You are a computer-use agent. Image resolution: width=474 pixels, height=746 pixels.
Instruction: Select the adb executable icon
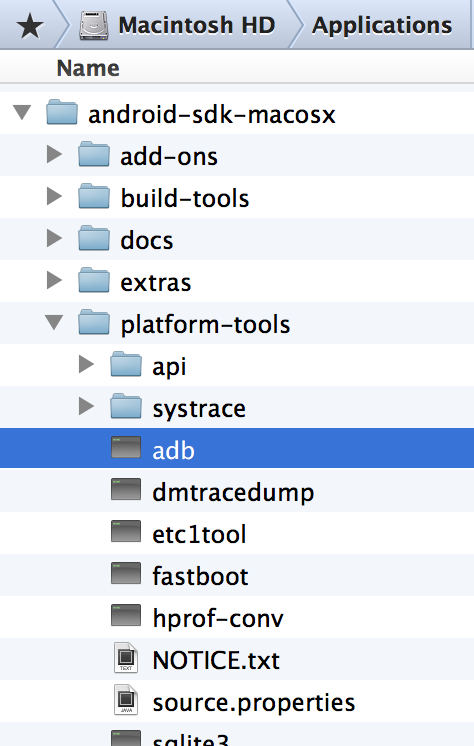pos(126,448)
